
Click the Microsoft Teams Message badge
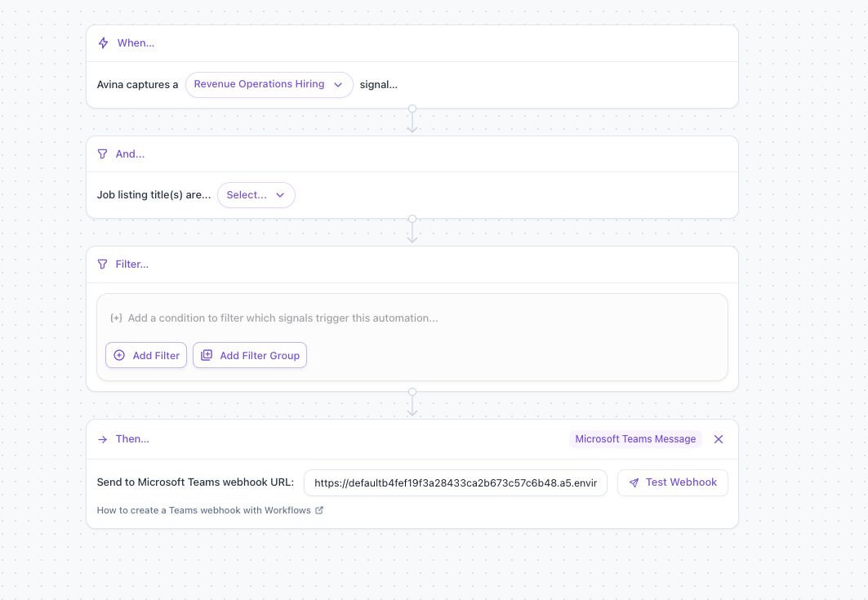coord(635,439)
